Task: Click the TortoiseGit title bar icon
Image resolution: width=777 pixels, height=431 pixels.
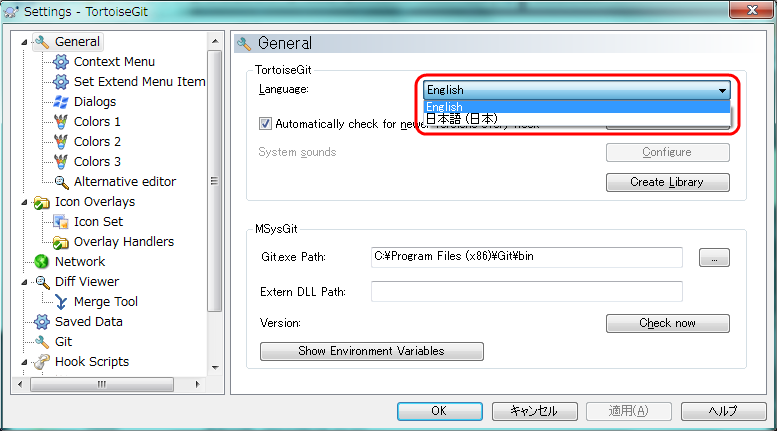Action: point(12,11)
